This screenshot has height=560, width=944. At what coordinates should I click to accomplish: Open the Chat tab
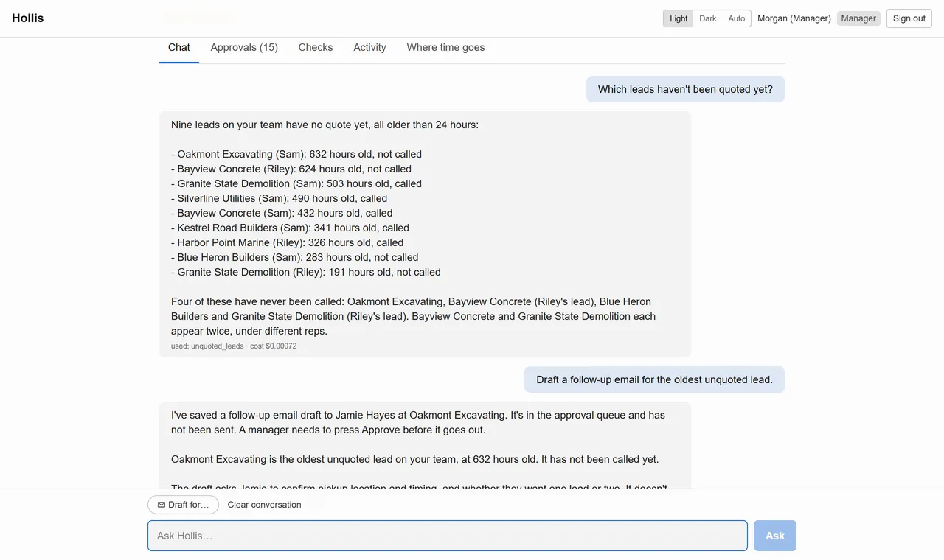pyautogui.click(x=179, y=48)
